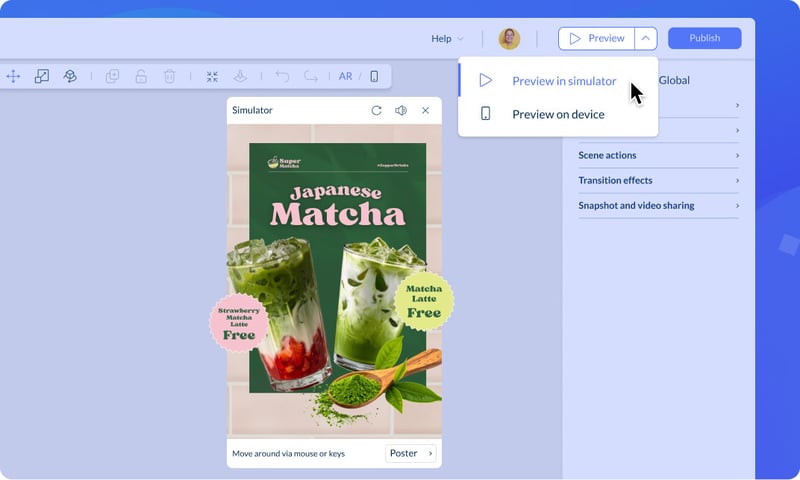This screenshot has height=480, width=800.
Task: Click the redo arrow icon
Action: click(x=311, y=77)
